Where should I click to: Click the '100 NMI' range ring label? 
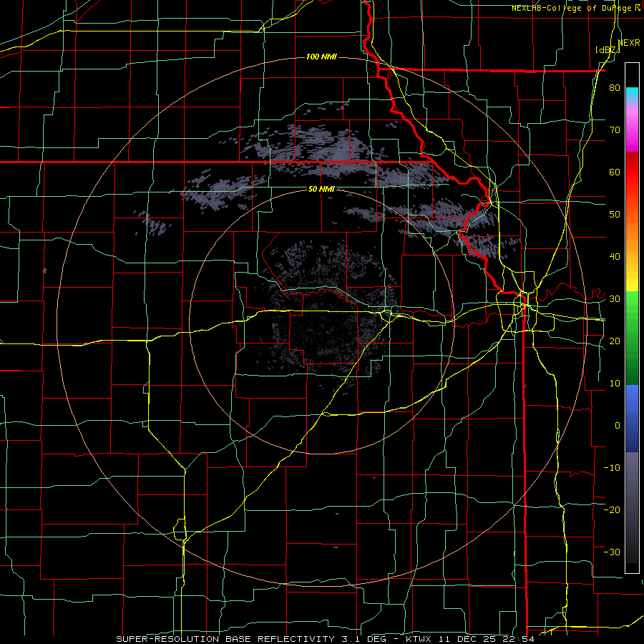point(321,57)
